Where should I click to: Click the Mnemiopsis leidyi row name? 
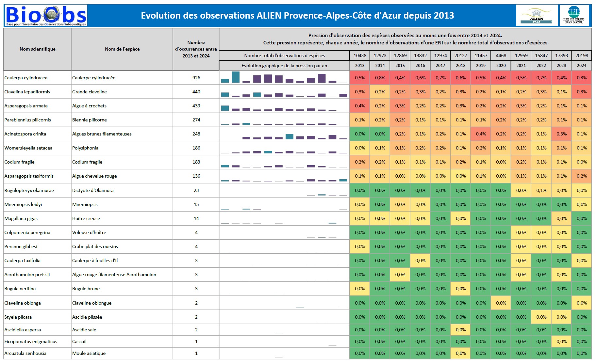coord(23,205)
